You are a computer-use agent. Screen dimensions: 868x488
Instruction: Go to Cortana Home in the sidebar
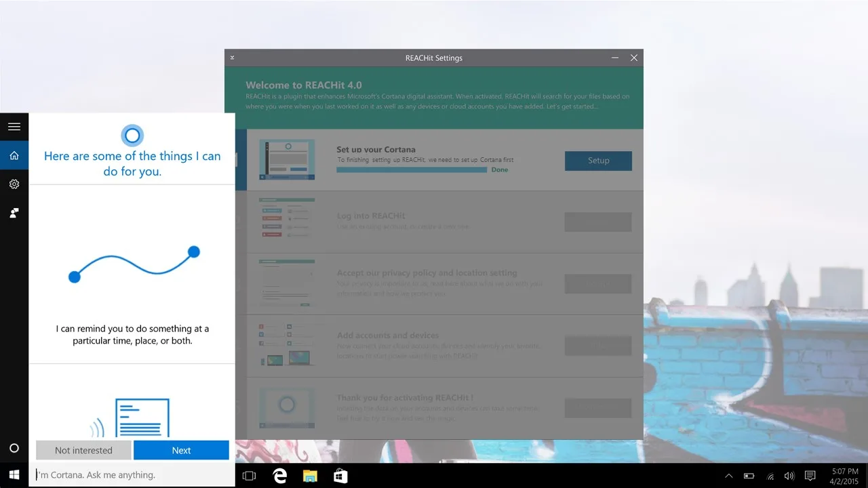[14, 156]
